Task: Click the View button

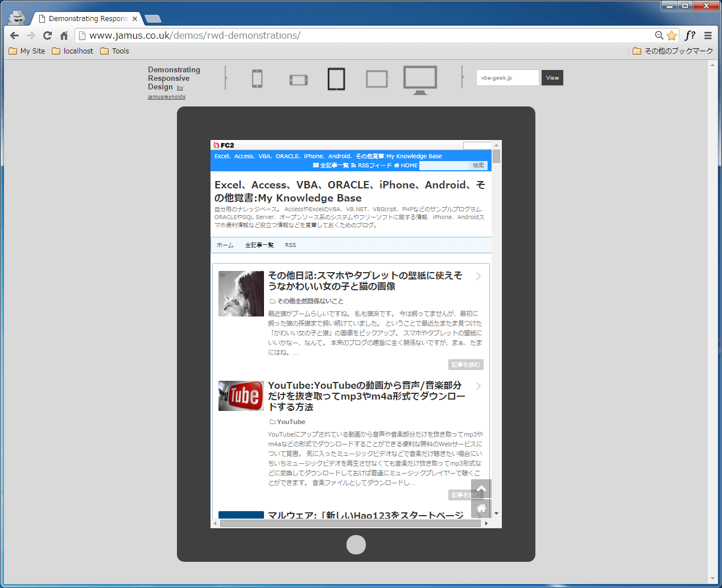Action: [x=551, y=77]
